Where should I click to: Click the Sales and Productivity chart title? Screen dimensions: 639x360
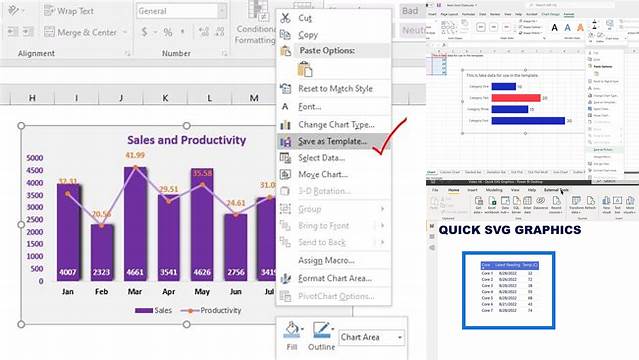(x=186, y=140)
